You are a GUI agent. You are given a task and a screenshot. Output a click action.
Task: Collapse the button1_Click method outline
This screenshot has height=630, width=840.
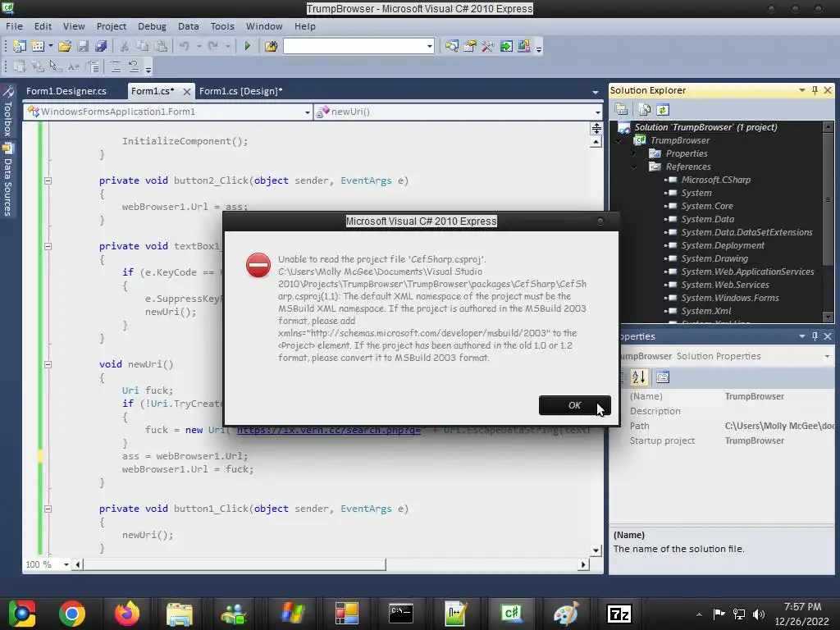(48, 509)
